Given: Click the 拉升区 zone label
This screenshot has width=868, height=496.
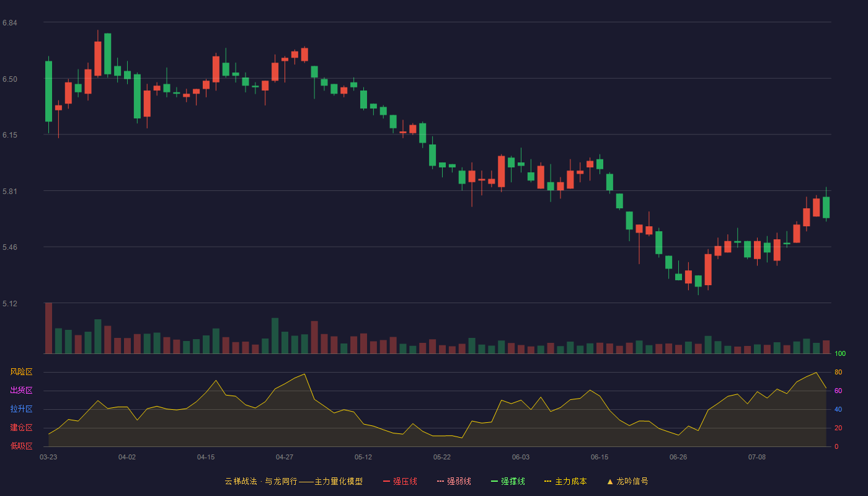Looking at the screenshot, I should [21, 409].
